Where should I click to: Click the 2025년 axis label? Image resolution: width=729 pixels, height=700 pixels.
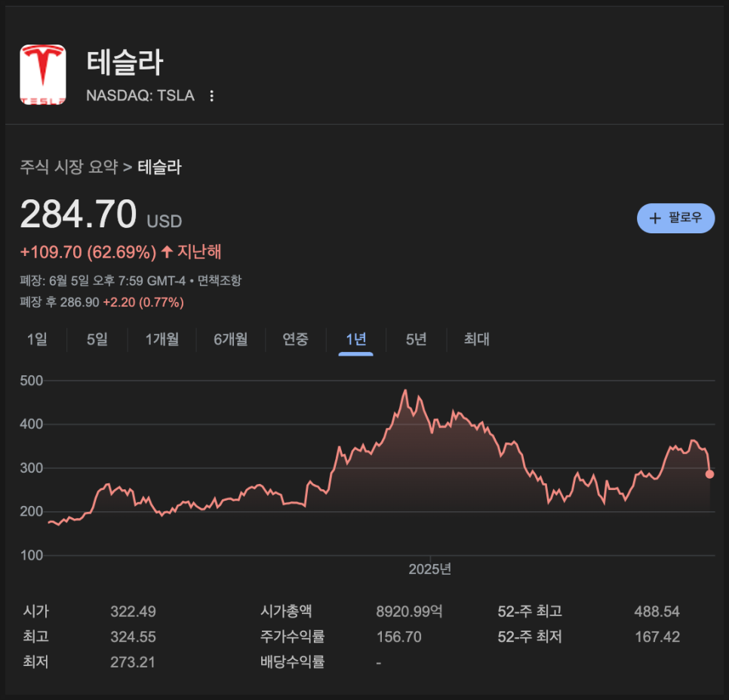429,569
